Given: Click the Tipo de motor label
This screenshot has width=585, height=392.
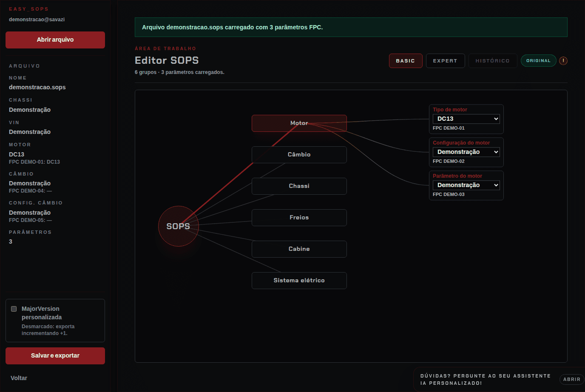Looking at the screenshot, I should (x=450, y=110).
